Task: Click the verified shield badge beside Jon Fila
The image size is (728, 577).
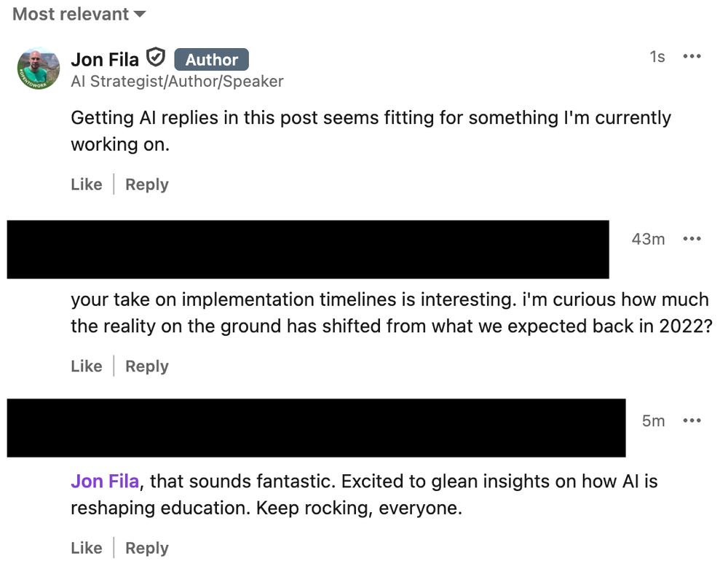Action: pyautogui.click(x=156, y=59)
